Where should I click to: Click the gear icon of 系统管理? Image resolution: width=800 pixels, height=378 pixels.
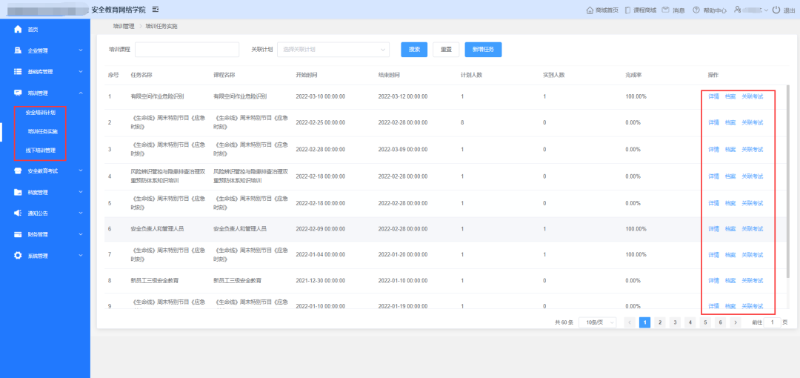(18, 256)
